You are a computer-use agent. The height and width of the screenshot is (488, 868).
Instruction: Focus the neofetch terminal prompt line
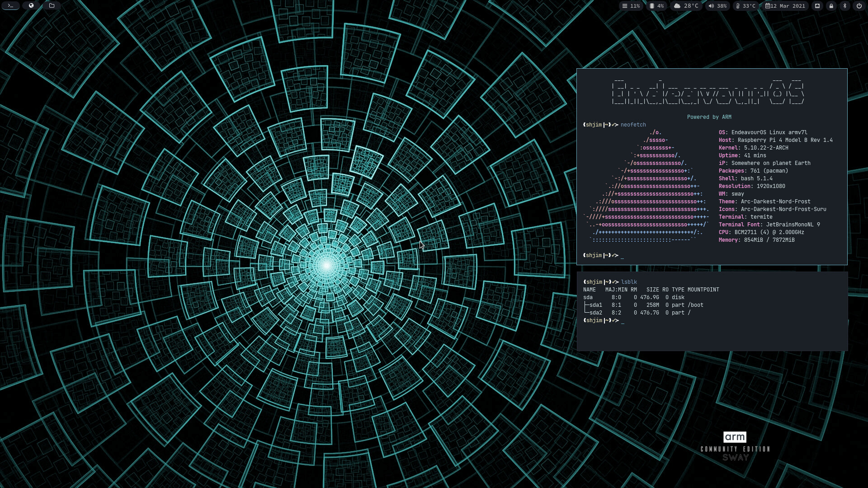tap(604, 256)
